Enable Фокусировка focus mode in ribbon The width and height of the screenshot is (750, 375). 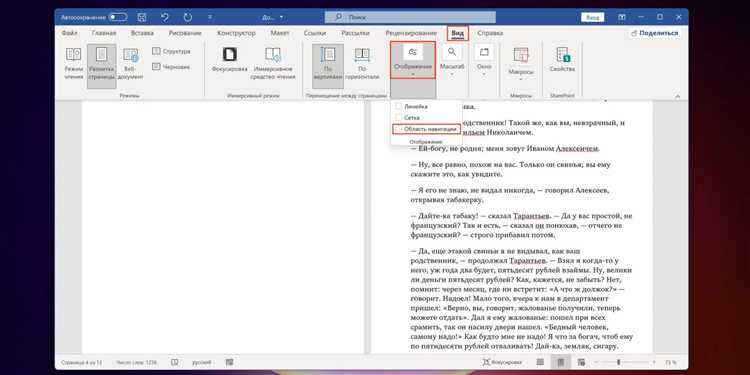pyautogui.click(x=230, y=60)
